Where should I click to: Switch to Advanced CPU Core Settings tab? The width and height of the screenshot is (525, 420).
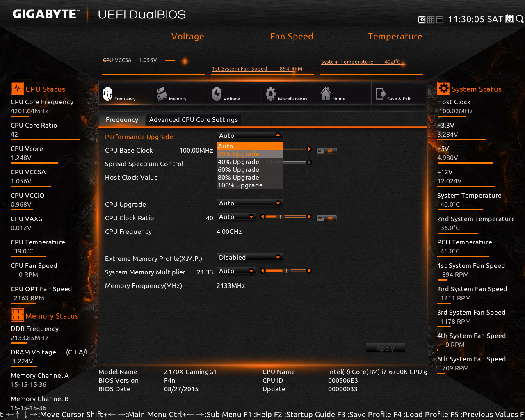tap(194, 119)
